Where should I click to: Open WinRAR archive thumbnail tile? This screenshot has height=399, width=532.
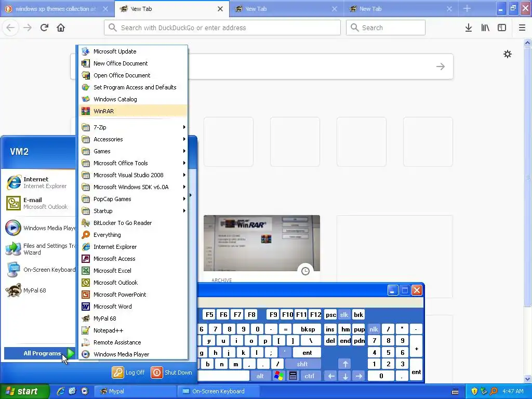coord(262,243)
